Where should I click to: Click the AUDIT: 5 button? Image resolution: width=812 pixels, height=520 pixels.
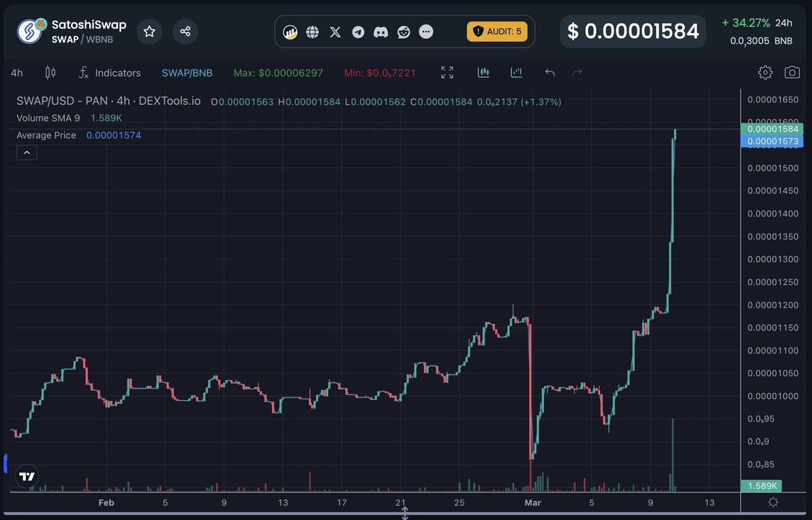pos(497,31)
